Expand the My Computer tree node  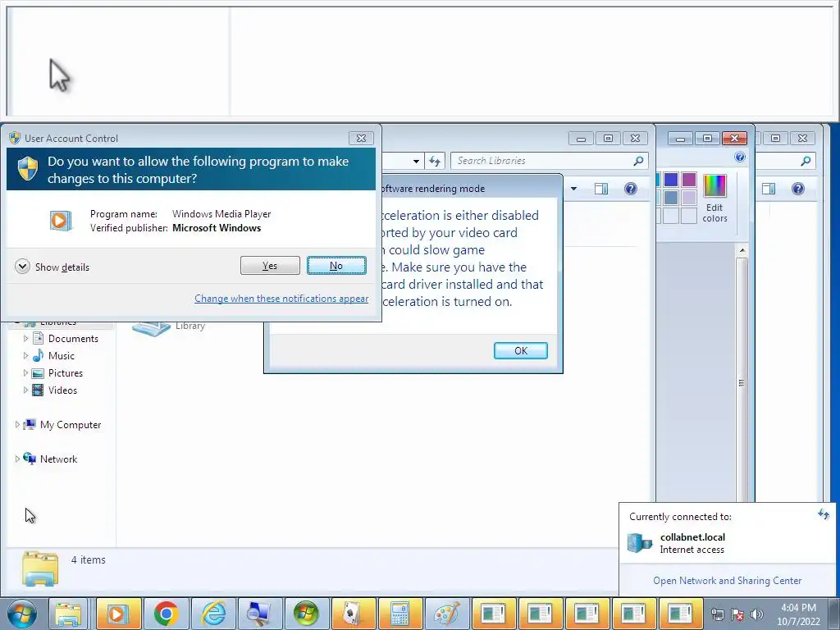pos(17,425)
